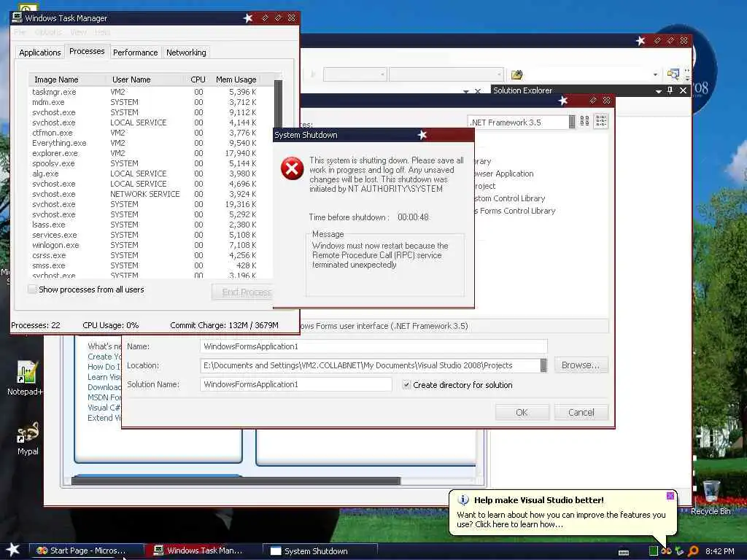Click OK in the New Project dialog
This screenshot has height=560, width=747.
[522, 413]
